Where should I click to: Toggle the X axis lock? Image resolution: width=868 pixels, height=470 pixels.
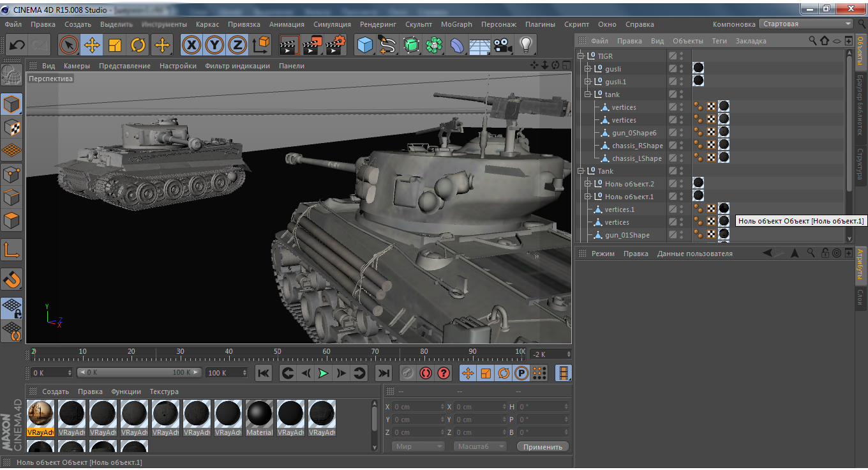[192, 45]
